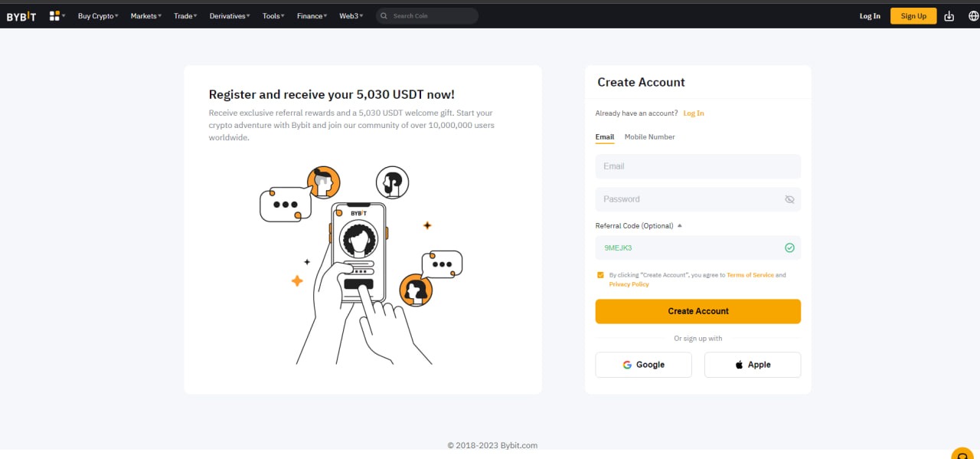Click the Bybit logo in header
Image resolution: width=980 pixels, height=459 pixels.
pos(21,16)
